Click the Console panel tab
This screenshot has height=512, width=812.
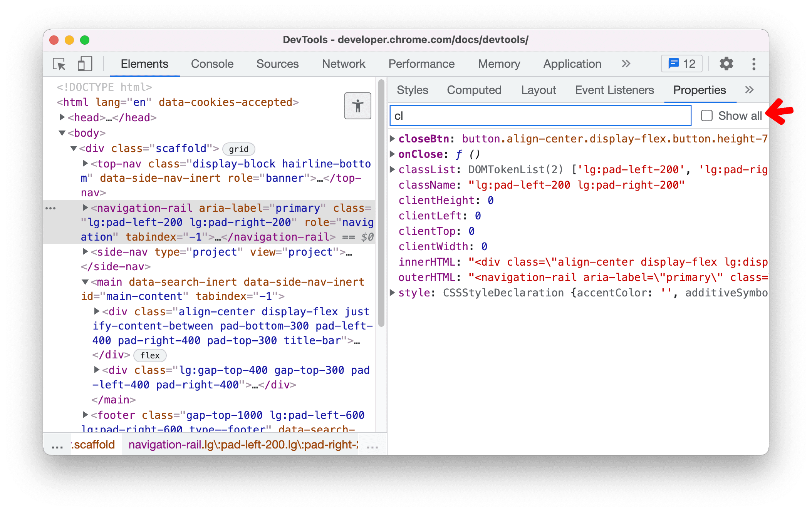pyautogui.click(x=211, y=63)
